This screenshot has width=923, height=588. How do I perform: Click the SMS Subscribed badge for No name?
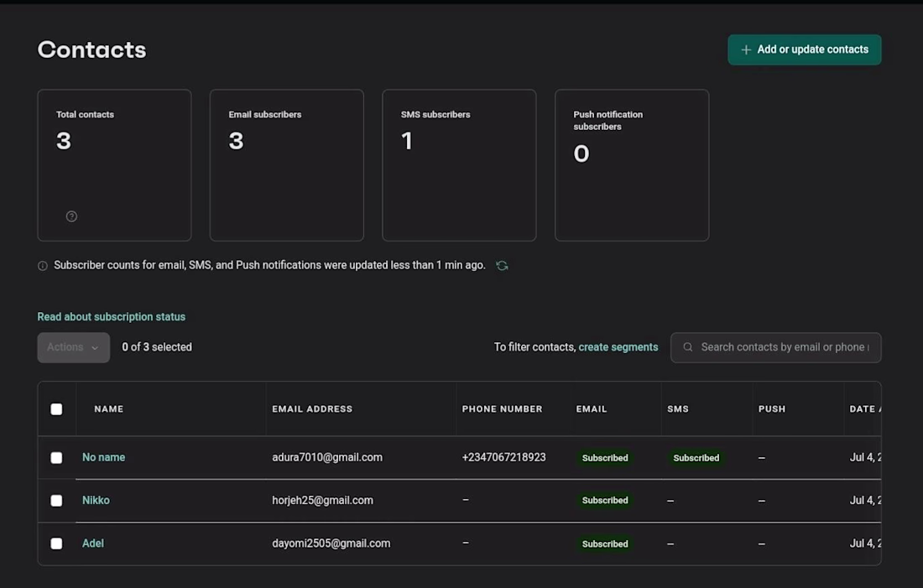coord(696,458)
